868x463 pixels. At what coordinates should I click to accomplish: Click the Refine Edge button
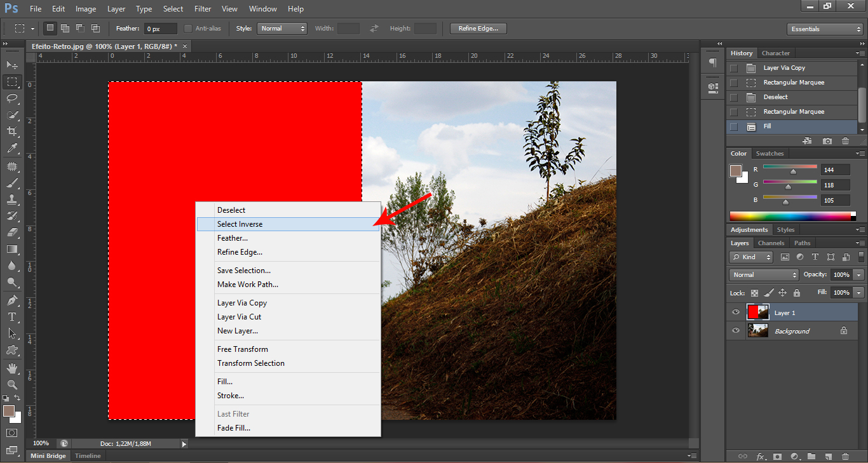(x=478, y=29)
